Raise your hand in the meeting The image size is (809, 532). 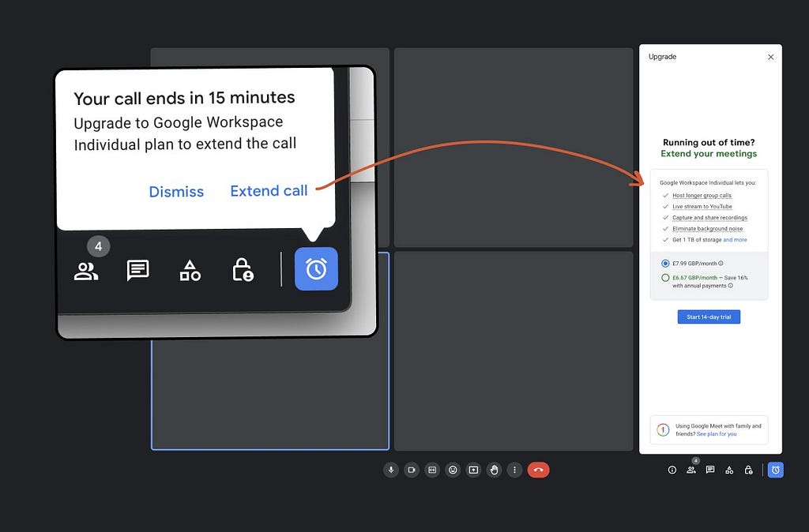tap(495, 470)
